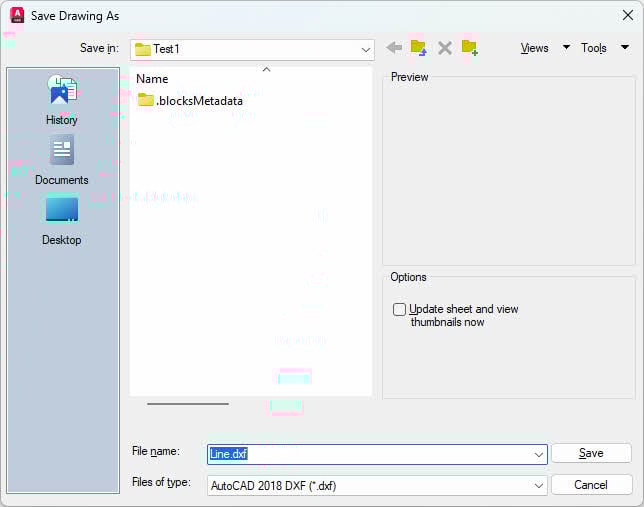
Task: Expand the Save in Test1 dropdown
Action: pyautogui.click(x=365, y=50)
